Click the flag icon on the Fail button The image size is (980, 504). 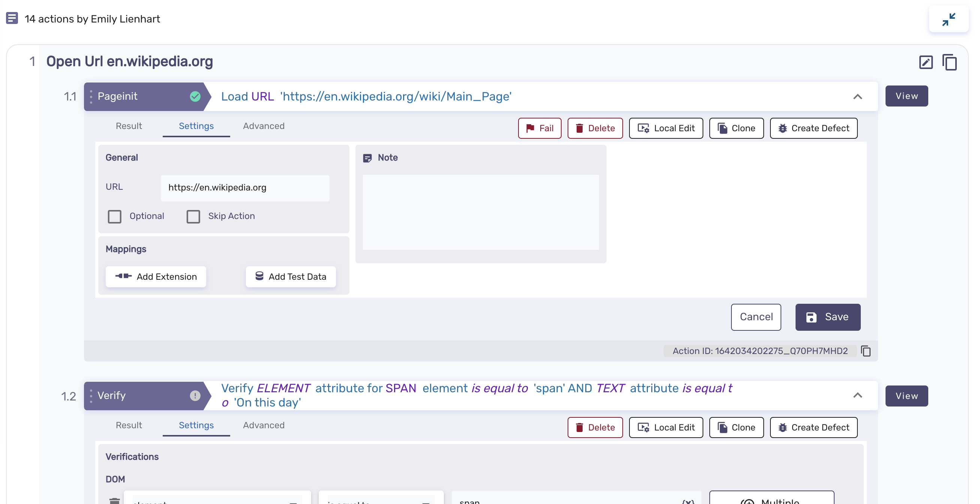point(530,128)
